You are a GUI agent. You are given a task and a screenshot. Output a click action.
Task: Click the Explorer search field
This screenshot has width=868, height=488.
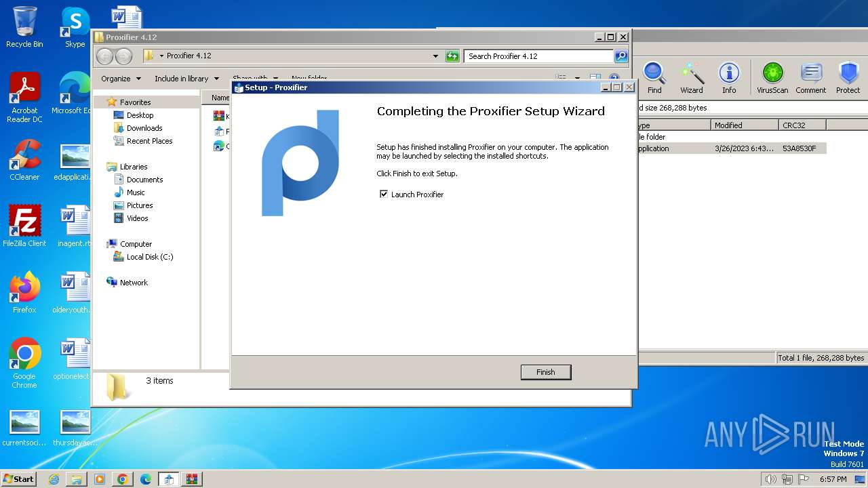(538, 56)
